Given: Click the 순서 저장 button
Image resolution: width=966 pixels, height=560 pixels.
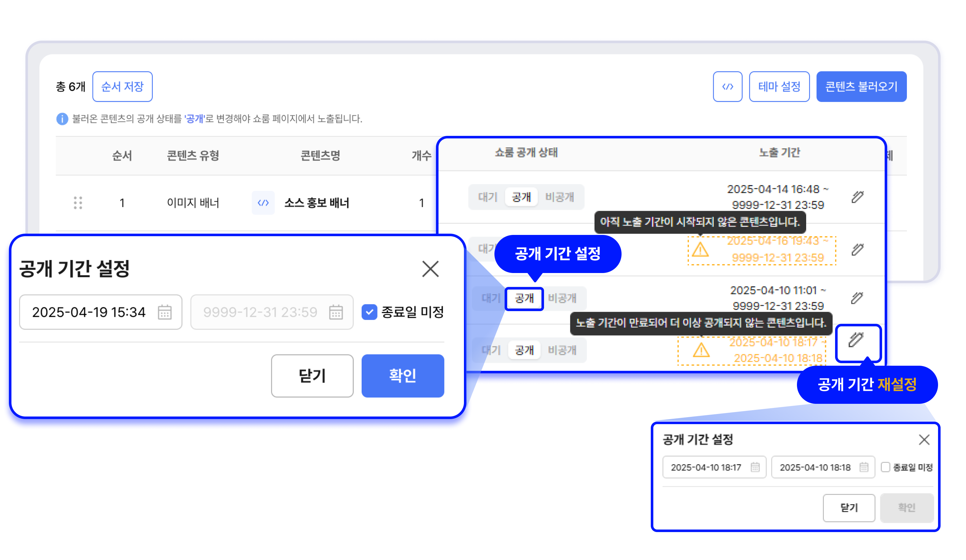Looking at the screenshot, I should point(122,87).
